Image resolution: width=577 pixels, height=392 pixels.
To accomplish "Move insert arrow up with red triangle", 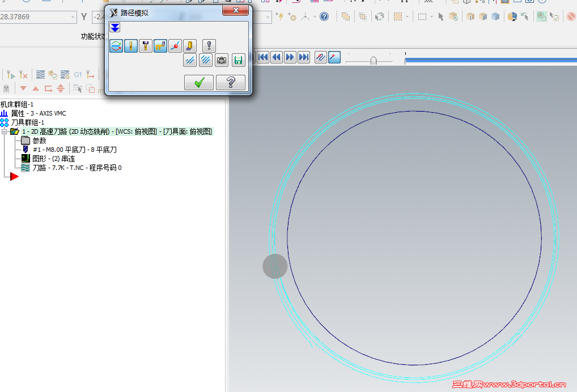I will click(x=36, y=88).
